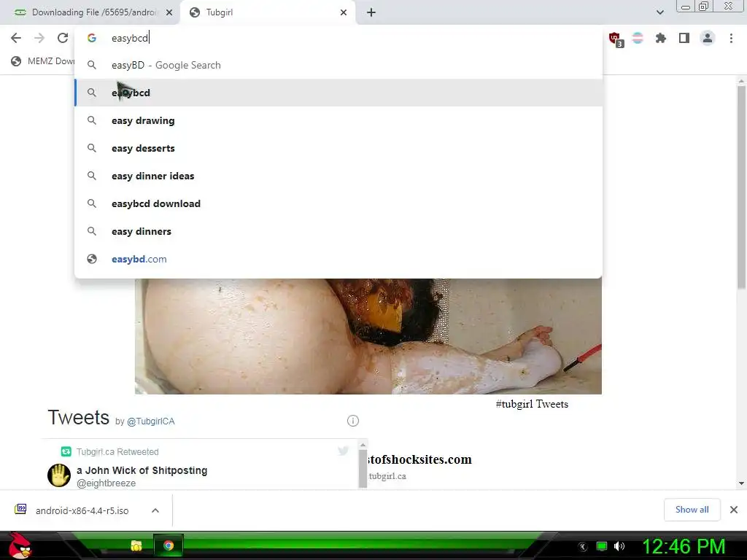Viewport: 747px width, 560px height.
Task: Click the scroll-down arrow of the page
Action: 741,483
